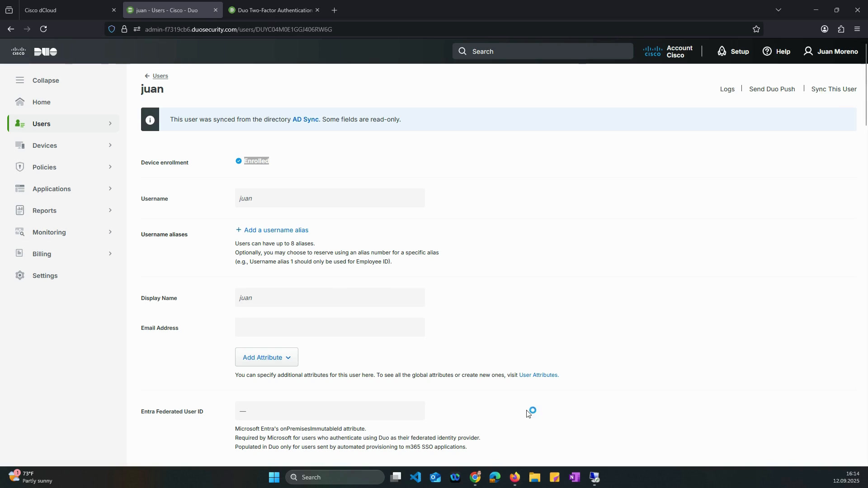868x488 pixels.
Task: Open the Help menu in the header
Action: pyautogui.click(x=776, y=52)
